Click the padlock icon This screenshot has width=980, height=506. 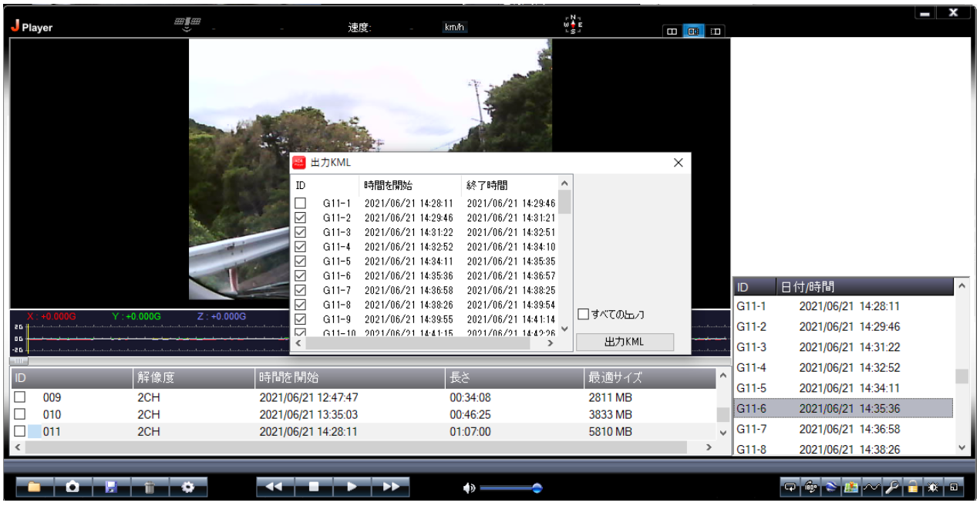(913, 487)
